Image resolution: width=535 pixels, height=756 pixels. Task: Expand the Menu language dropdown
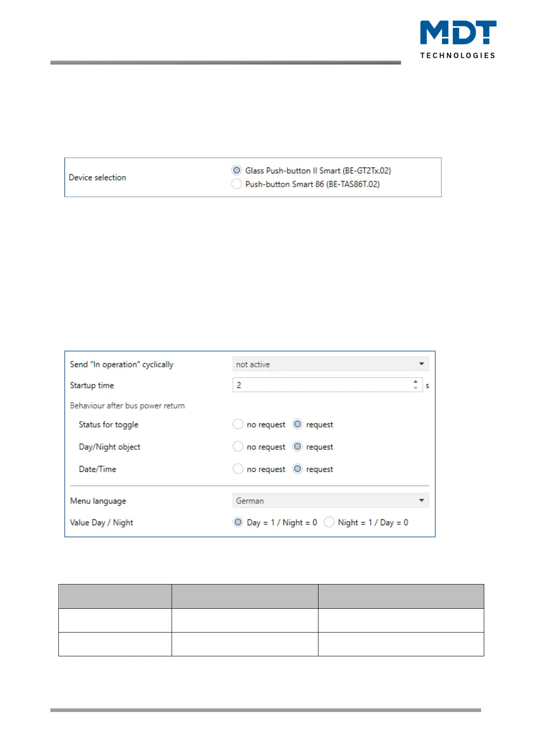(330, 501)
